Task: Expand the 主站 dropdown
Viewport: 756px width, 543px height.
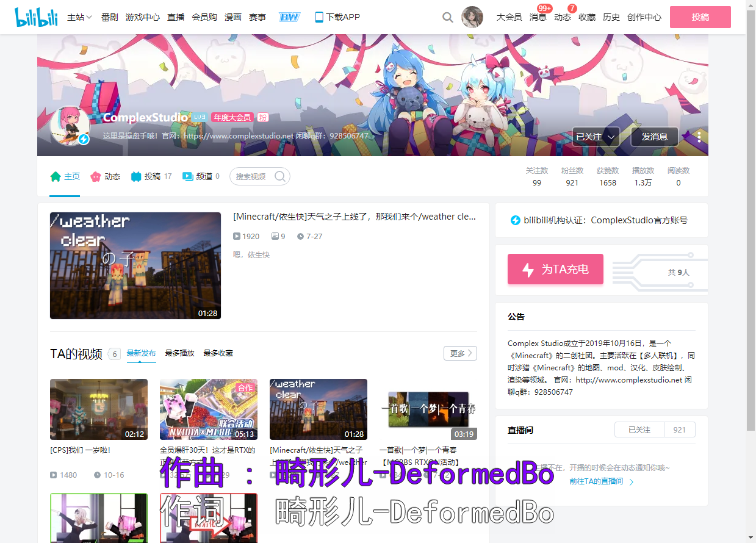Action: [79, 17]
